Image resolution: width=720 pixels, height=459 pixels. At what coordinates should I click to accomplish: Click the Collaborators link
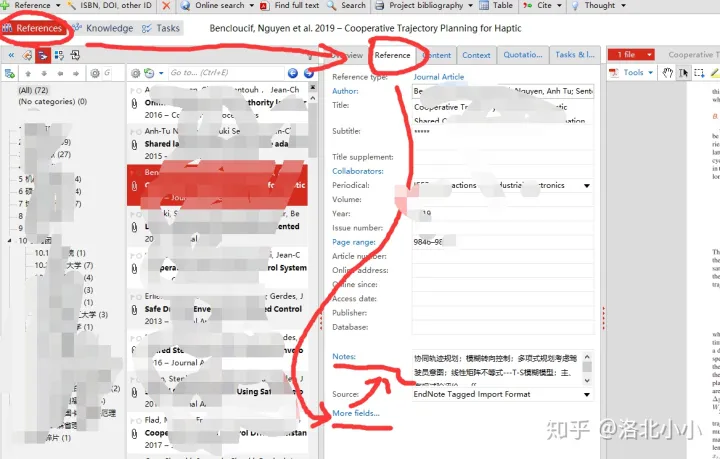pos(358,171)
